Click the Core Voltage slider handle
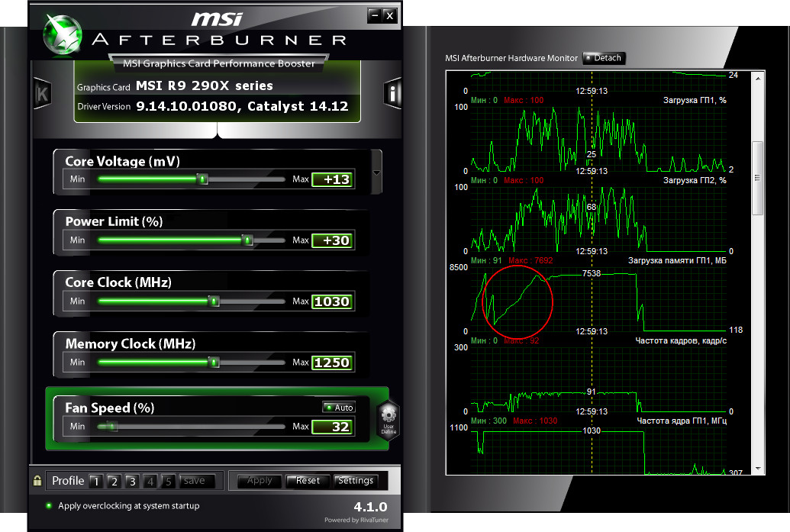The height and width of the screenshot is (532, 790). pos(202,179)
